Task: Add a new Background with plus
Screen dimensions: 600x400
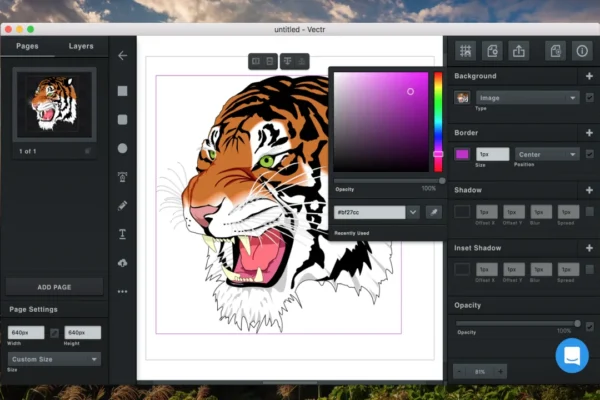Action: click(x=589, y=76)
